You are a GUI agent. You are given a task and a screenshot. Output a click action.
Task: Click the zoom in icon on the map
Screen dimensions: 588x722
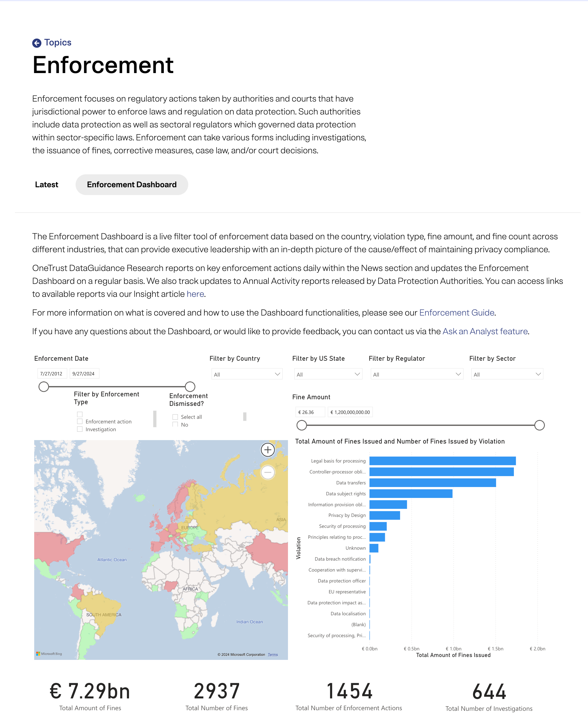(268, 450)
